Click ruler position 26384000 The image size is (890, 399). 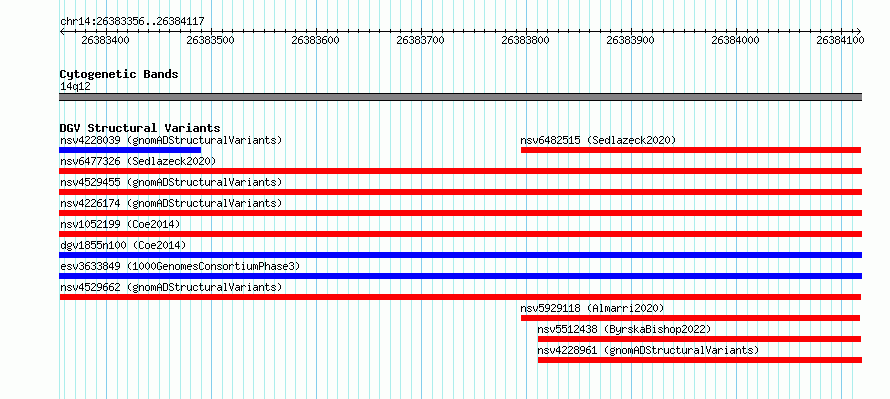coord(736,40)
